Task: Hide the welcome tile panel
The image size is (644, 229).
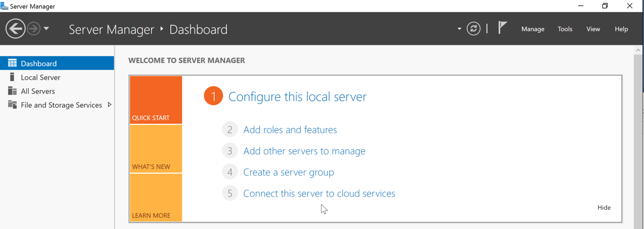Action: (604, 208)
